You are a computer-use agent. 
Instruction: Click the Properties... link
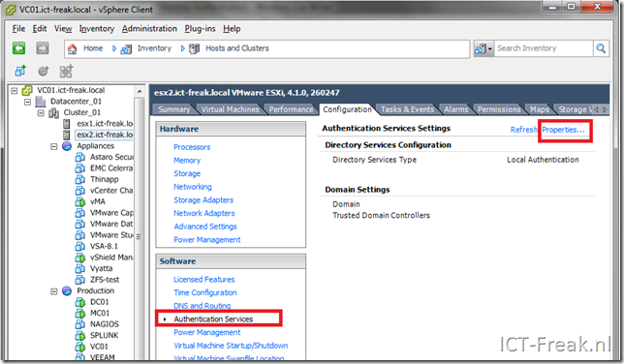click(x=563, y=130)
